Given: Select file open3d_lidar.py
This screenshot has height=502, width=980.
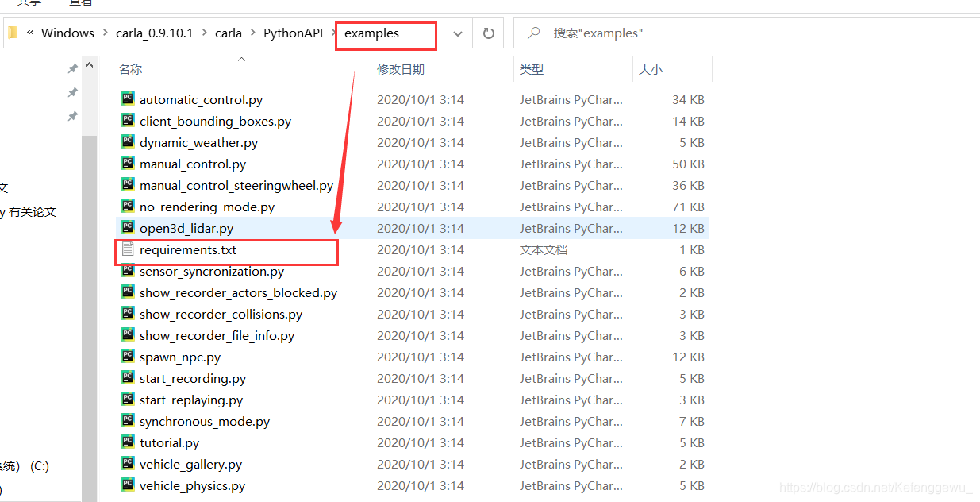Looking at the screenshot, I should (x=186, y=229).
